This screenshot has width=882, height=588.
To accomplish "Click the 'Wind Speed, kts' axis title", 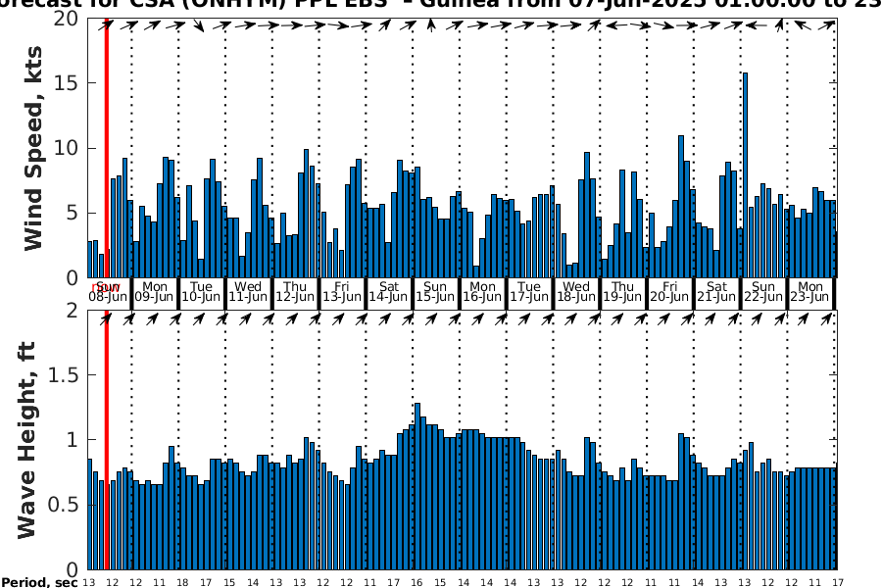I will 32,149.
